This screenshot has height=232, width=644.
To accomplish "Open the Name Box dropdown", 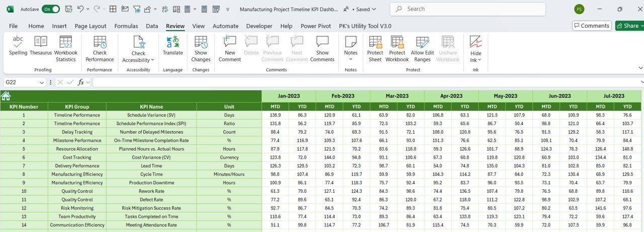I will click(x=42, y=82).
